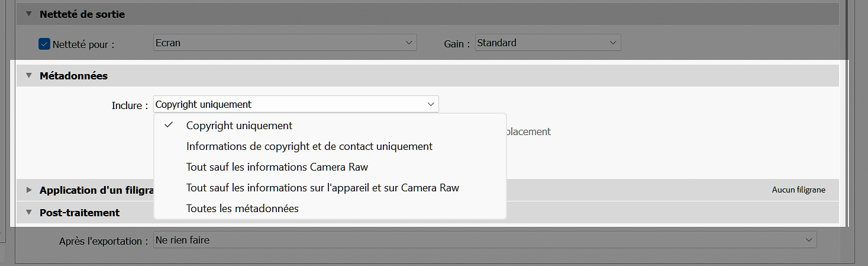Select Toutes les métadonnées option
This screenshot has height=266, width=868.
coord(242,209)
